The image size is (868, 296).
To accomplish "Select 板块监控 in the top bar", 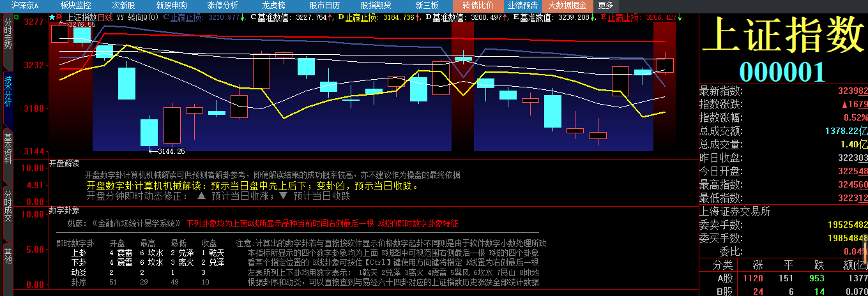I will coord(76,5).
